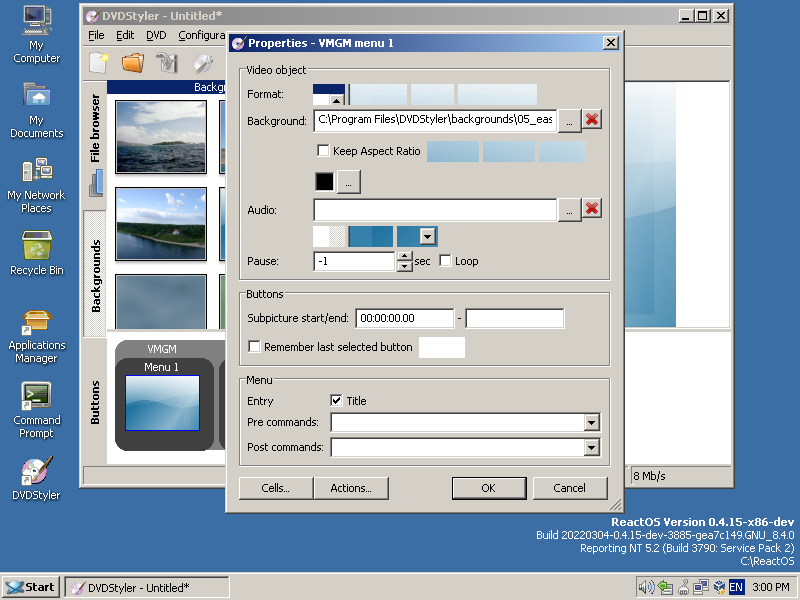
Task: Click the Pre commands text box
Action: click(458, 422)
